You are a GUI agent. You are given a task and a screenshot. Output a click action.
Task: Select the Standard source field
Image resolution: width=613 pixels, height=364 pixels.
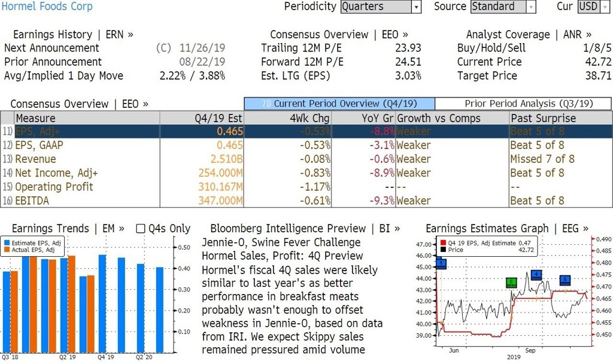(499, 7)
